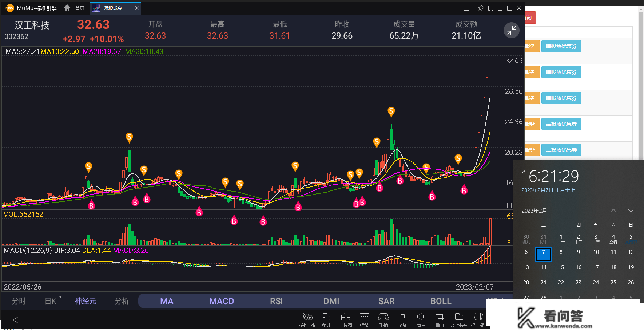
Task: Open 手柄 gamepad settings
Action: (x=383, y=320)
